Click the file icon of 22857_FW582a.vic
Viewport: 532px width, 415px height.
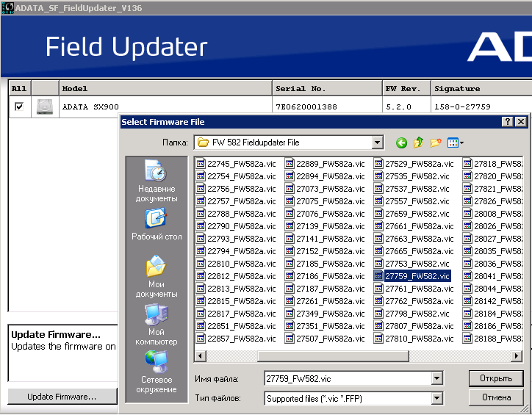201,339
